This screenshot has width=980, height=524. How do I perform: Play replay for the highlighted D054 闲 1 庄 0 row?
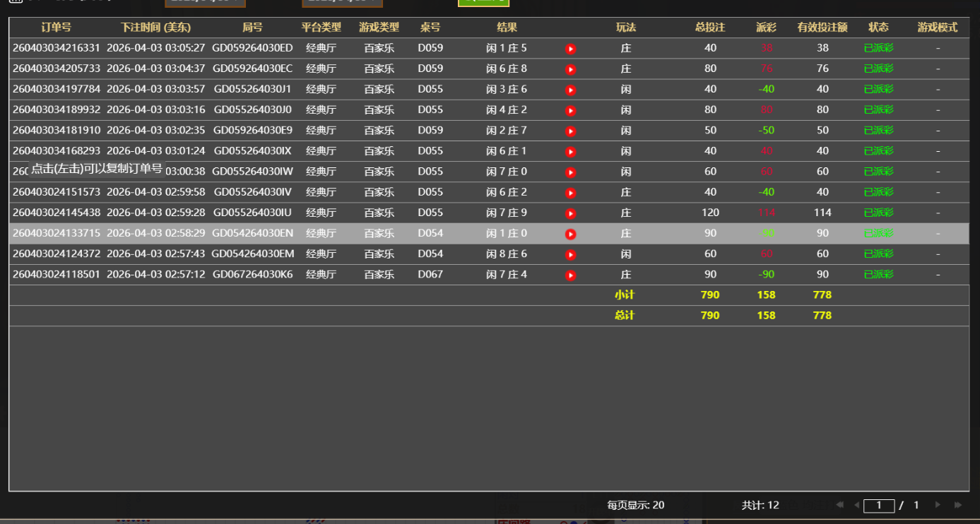pyautogui.click(x=570, y=233)
